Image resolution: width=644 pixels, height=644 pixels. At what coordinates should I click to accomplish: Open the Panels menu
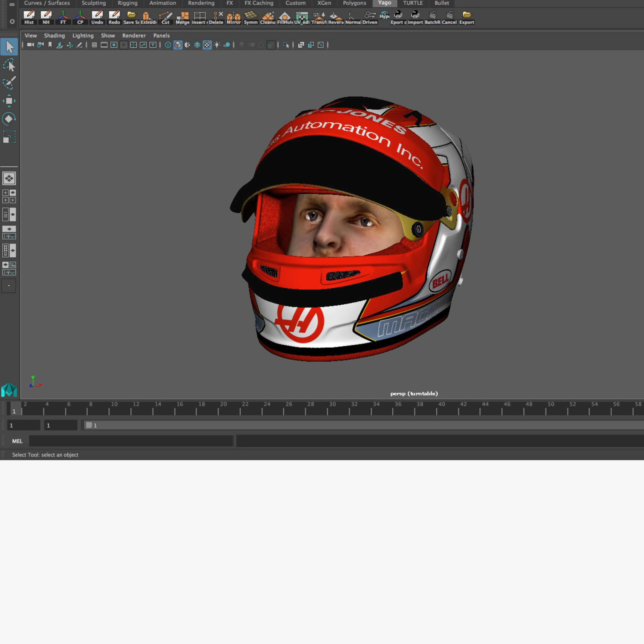tap(161, 35)
